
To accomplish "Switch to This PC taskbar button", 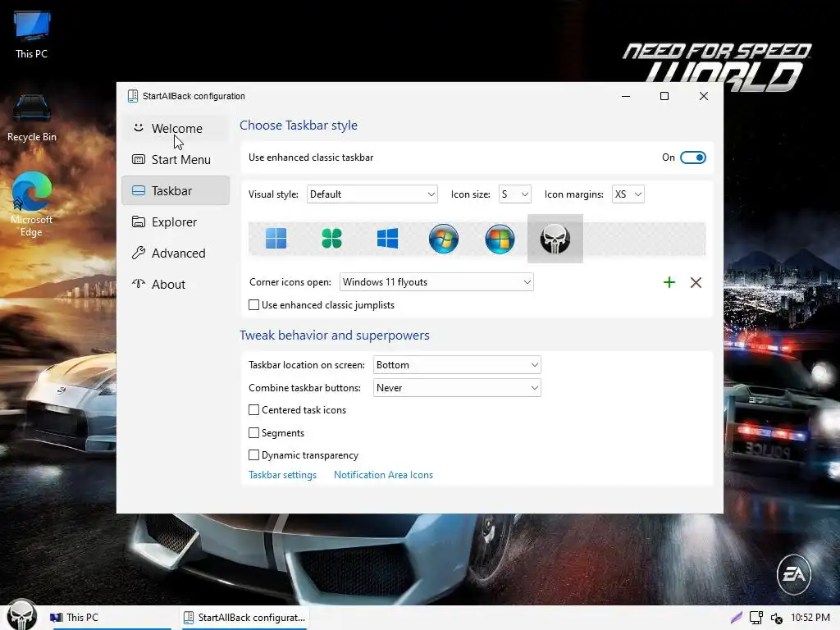I will click(110, 618).
